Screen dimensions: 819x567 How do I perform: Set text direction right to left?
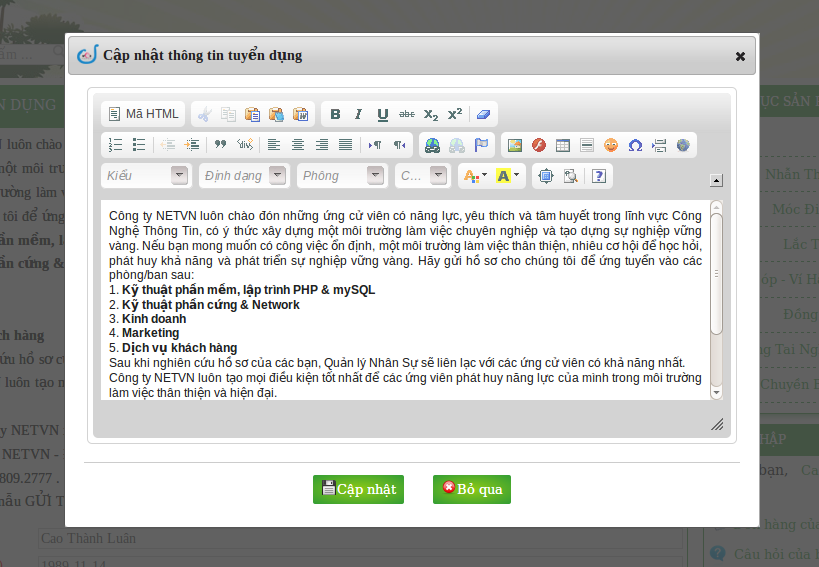(399, 145)
